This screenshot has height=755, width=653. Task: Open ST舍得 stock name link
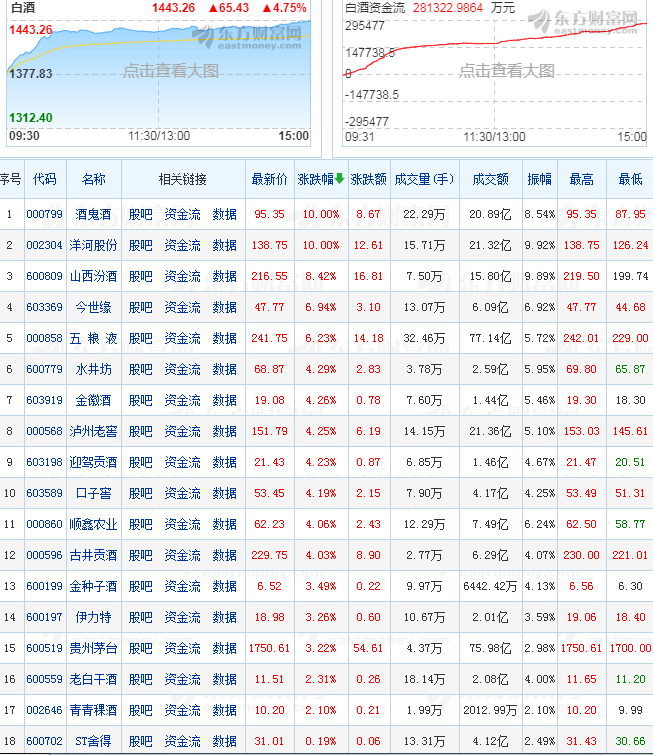(93, 742)
